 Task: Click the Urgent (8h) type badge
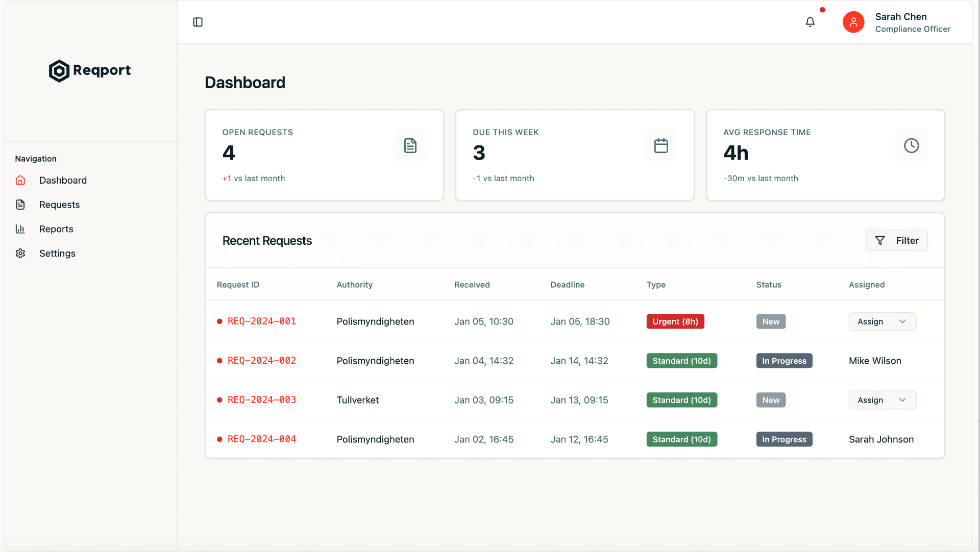(675, 321)
